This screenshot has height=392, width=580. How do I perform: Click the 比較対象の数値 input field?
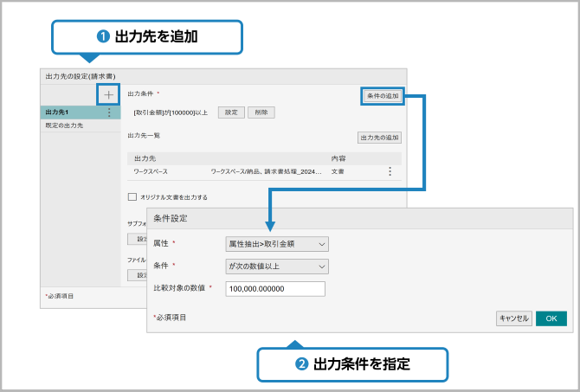[x=275, y=289]
